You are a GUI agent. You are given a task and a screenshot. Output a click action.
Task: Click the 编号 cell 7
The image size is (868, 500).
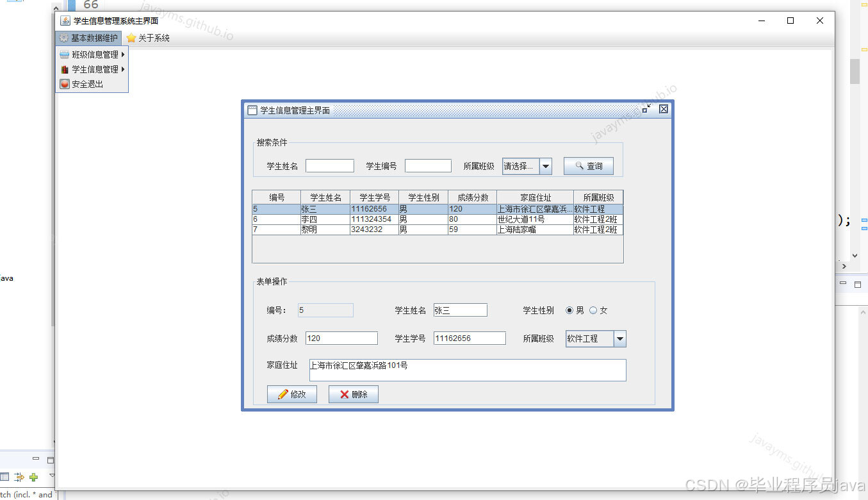(276, 229)
